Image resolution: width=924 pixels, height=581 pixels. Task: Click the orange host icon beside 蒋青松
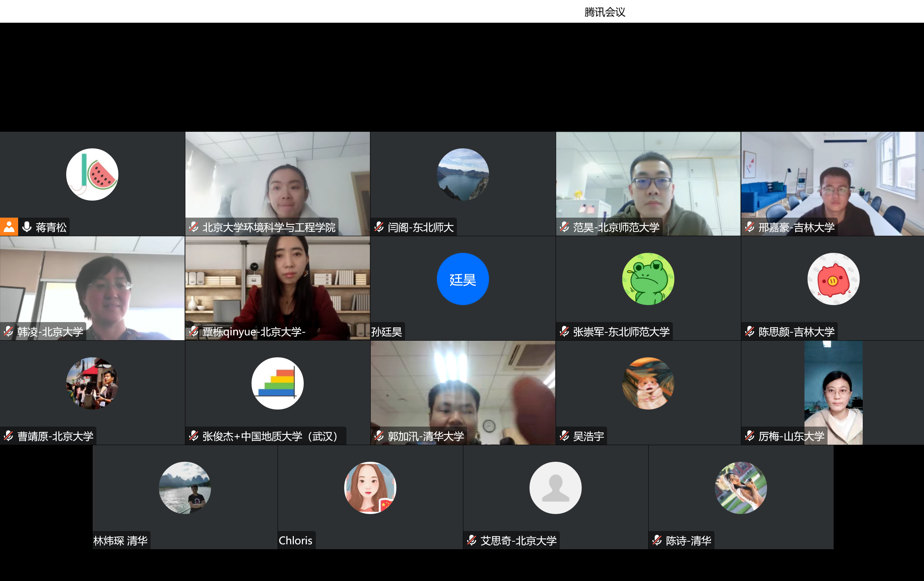coord(9,227)
